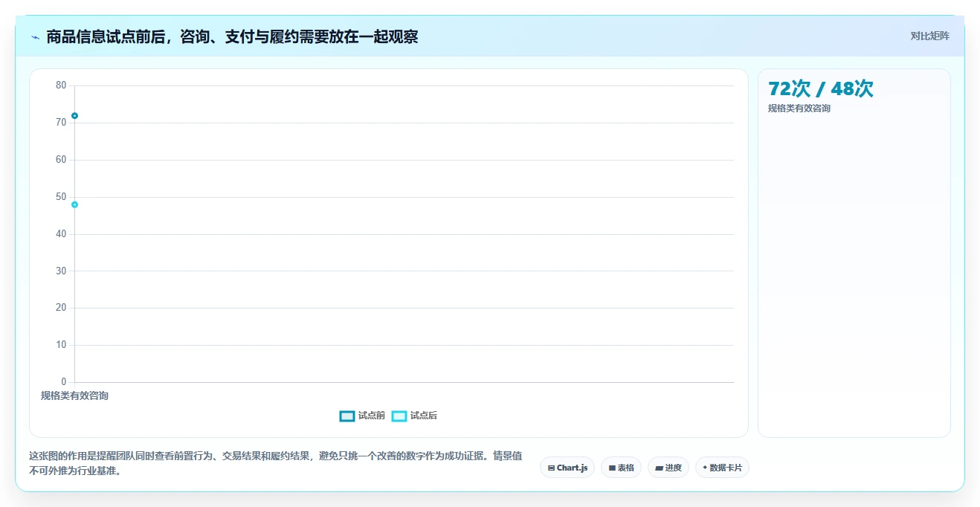Viewport: 980px width, 507px height.
Task: Click the y-axis tick label 10
Action: pyautogui.click(x=61, y=345)
